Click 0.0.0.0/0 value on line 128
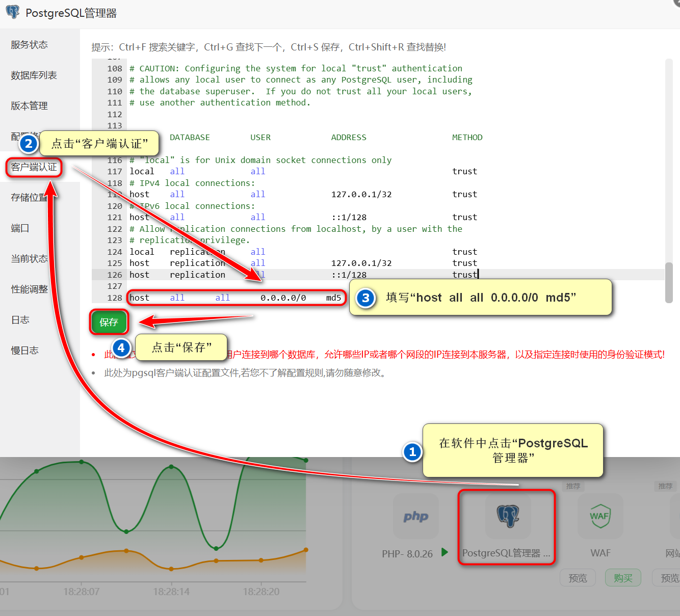This screenshot has height=616, width=680. 283,298
